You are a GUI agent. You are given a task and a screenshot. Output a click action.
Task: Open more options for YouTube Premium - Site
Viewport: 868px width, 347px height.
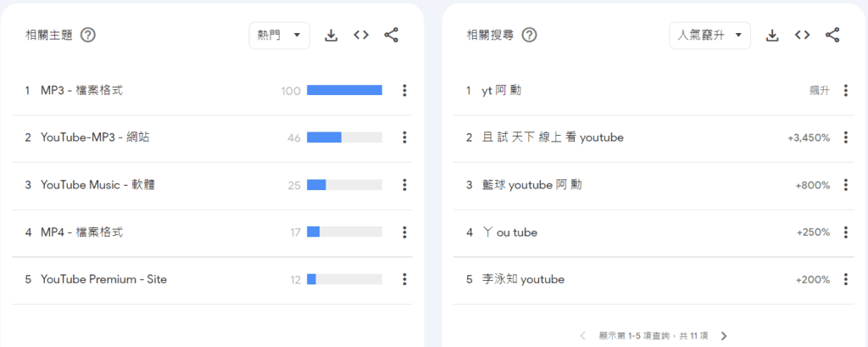(404, 279)
